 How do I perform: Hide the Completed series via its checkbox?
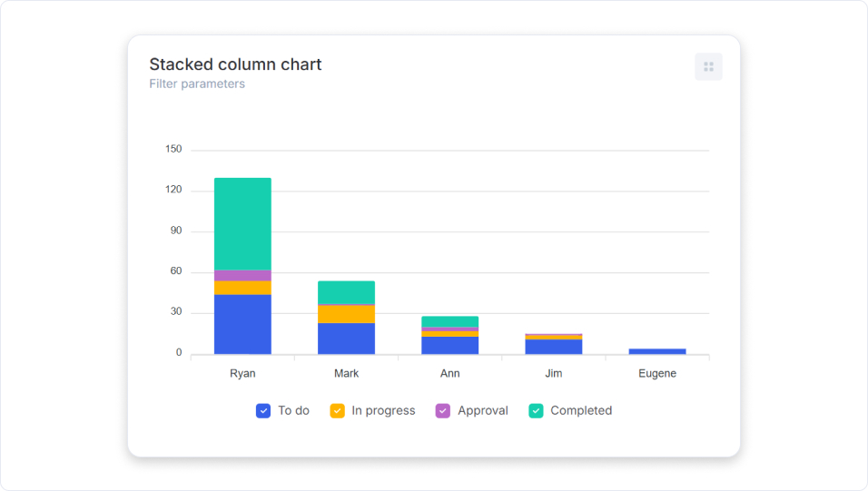click(x=536, y=411)
